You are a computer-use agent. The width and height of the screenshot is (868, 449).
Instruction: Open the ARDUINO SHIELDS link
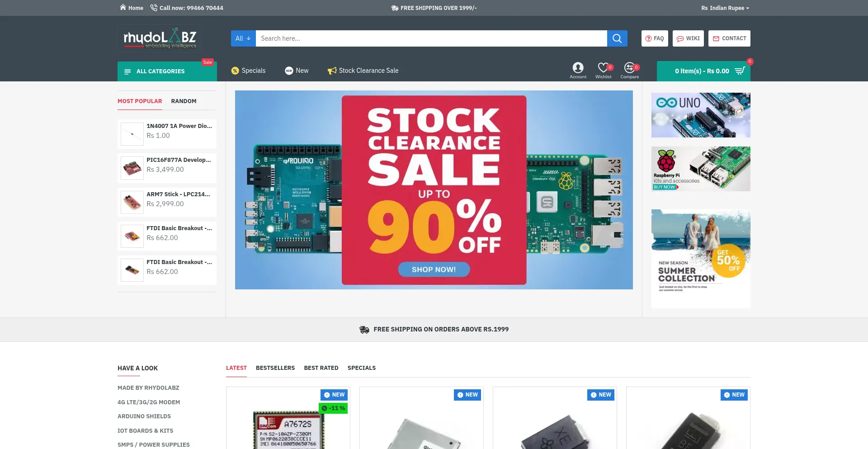point(144,416)
